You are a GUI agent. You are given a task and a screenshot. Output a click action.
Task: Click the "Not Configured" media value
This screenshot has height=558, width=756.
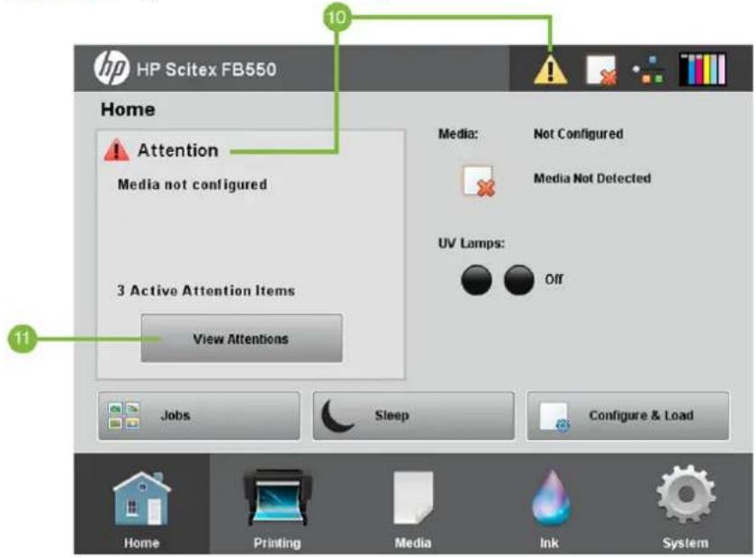click(578, 134)
